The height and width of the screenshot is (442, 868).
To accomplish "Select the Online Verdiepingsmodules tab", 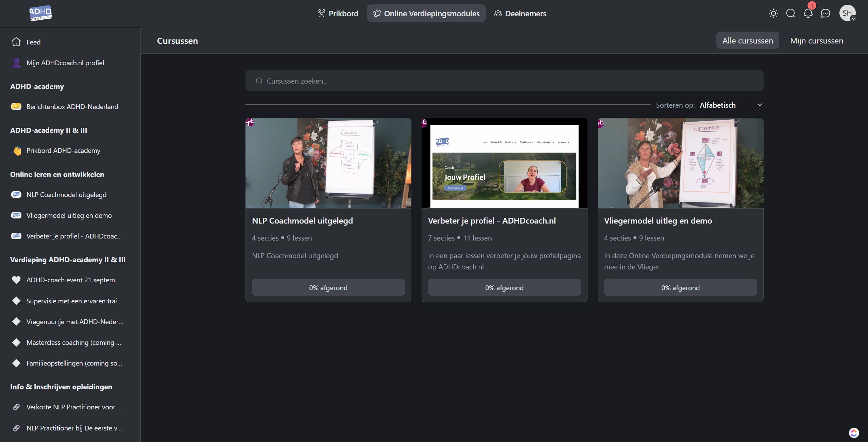I will click(426, 13).
